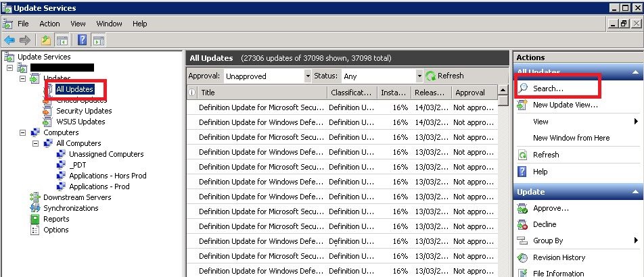Open the File menu
Viewport: 644px width, 277px height.
[23, 24]
